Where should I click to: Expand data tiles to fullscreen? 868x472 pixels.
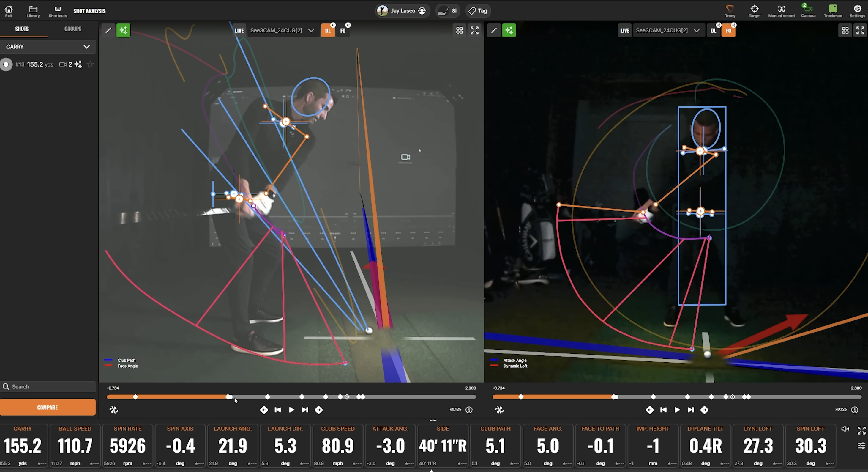pos(861,430)
